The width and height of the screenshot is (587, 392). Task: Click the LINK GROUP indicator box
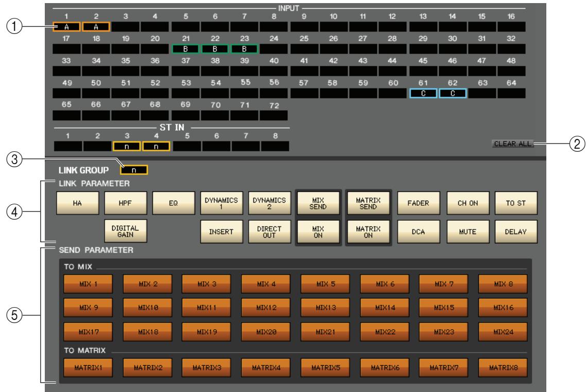[134, 170]
